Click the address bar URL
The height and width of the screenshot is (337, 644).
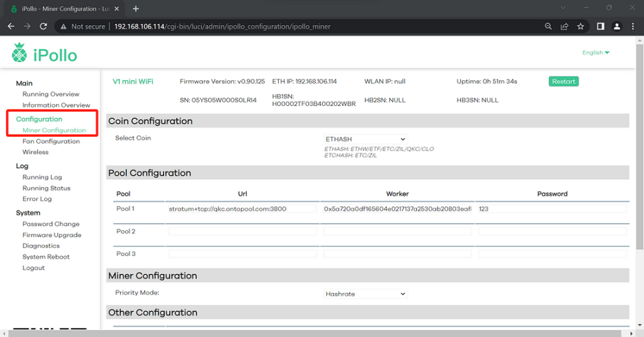(x=222, y=27)
